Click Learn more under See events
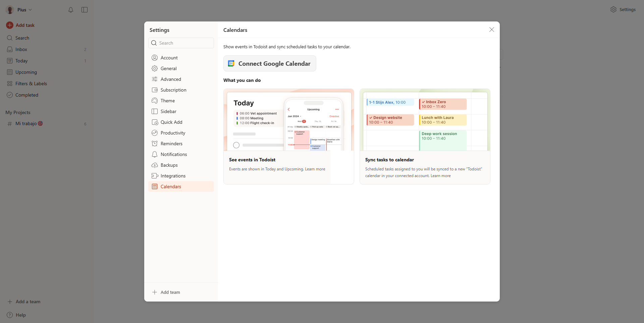This screenshot has height=323, width=644. [x=315, y=169]
